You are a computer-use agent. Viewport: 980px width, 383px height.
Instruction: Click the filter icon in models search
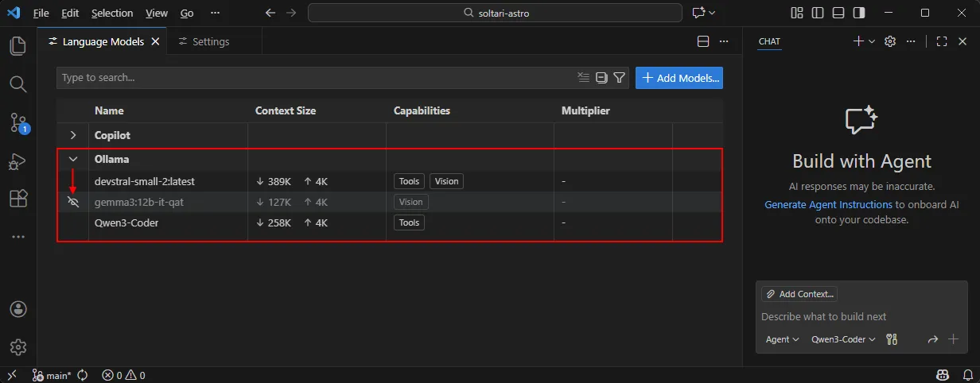[x=619, y=78]
